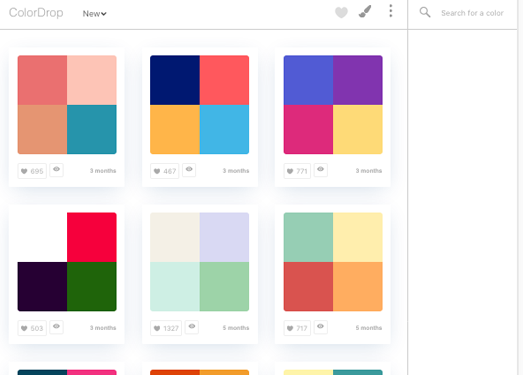Image resolution: width=523 pixels, height=375 pixels.
Task: Open the ColorDrop home logo
Action: [x=36, y=13]
